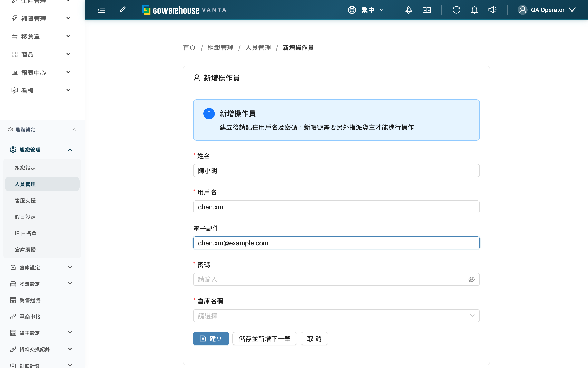Click the 倉庫設定 icon in sidebar
Viewport: 588px width, 368px height.
(x=13, y=267)
